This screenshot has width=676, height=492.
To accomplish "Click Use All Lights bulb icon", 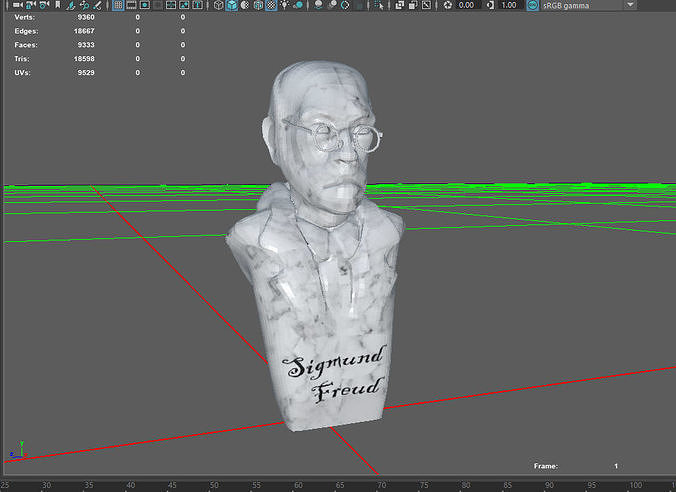I will click(285, 4).
